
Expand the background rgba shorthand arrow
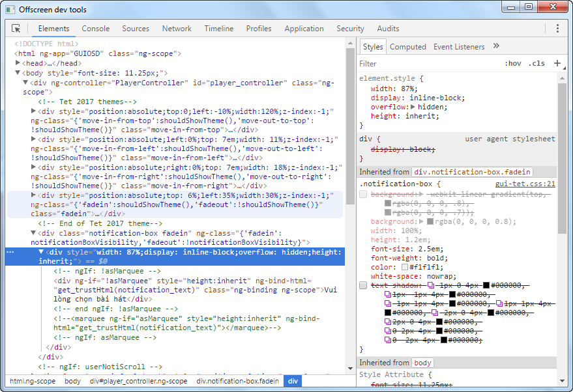coord(421,221)
